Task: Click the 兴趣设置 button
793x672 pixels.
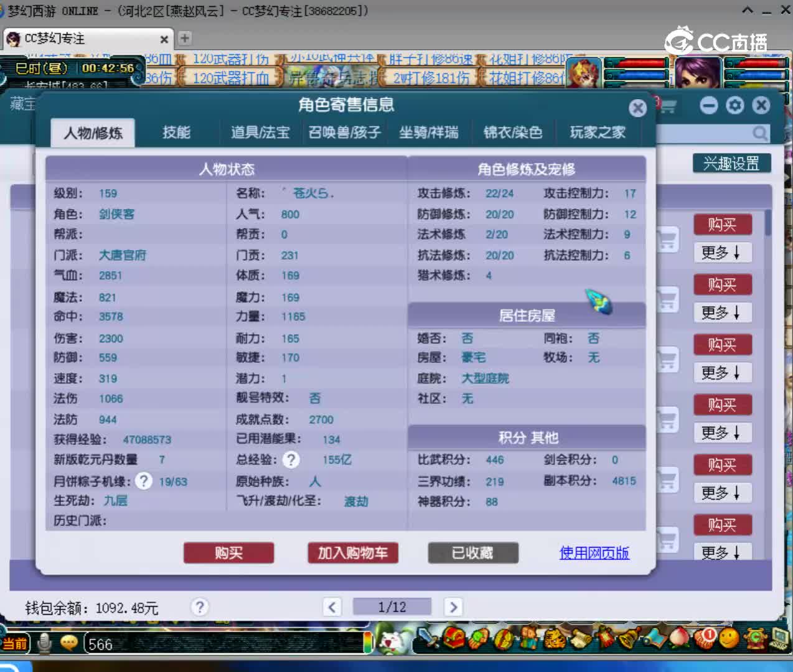Action: coord(731,164)
